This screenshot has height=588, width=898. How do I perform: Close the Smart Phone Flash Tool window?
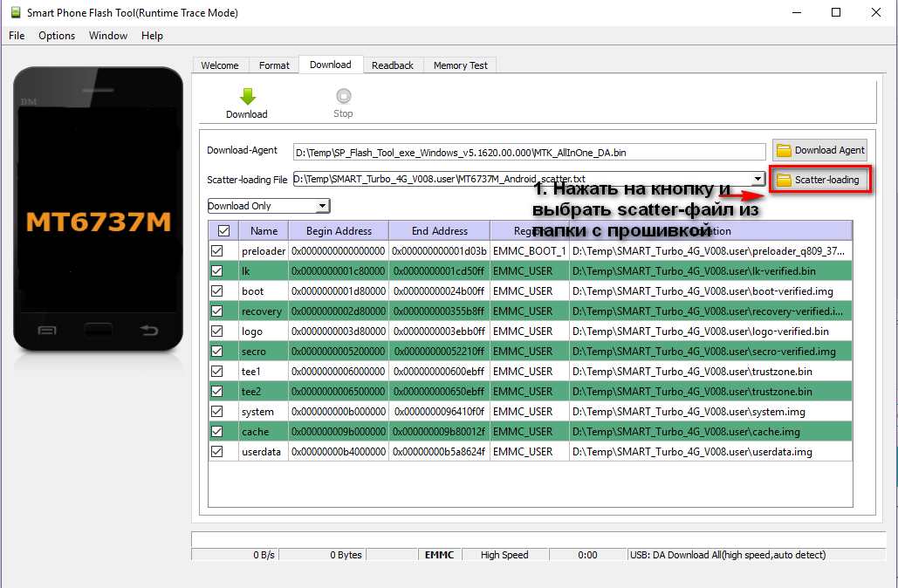(875, 12)
